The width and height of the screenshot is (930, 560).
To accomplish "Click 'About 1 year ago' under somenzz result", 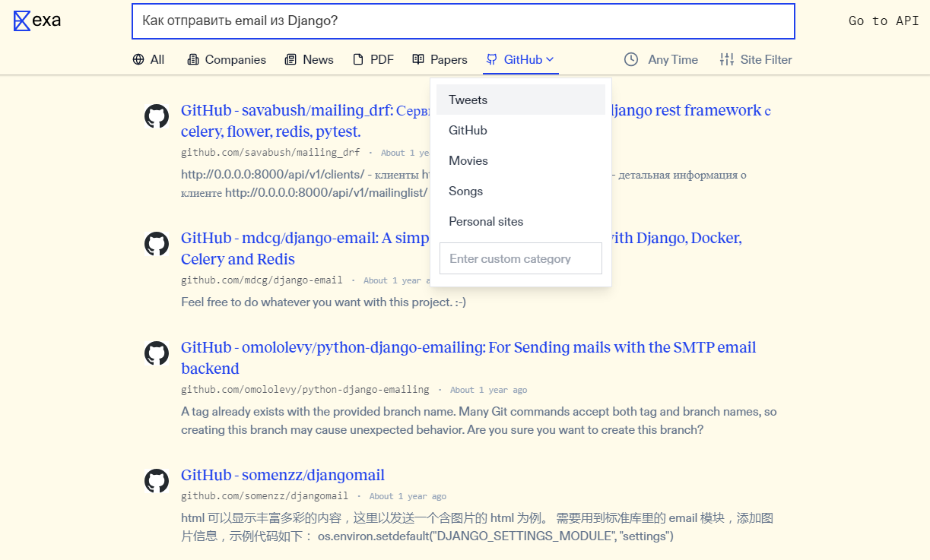I will (408, 496).
